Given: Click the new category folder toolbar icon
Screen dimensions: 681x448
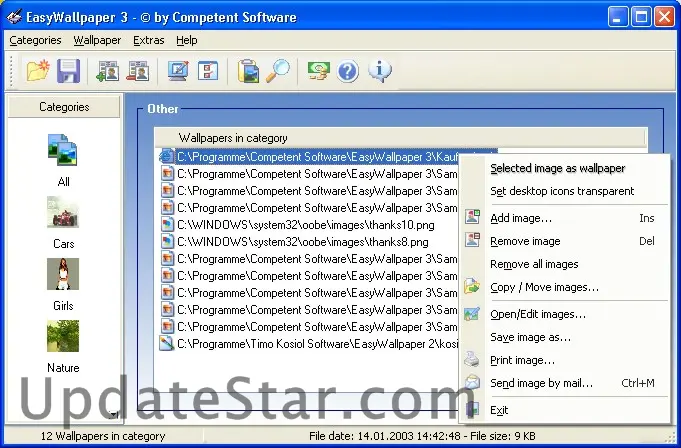Looking at the screenshot, I should pyautogui.click(x=38, y=71).
